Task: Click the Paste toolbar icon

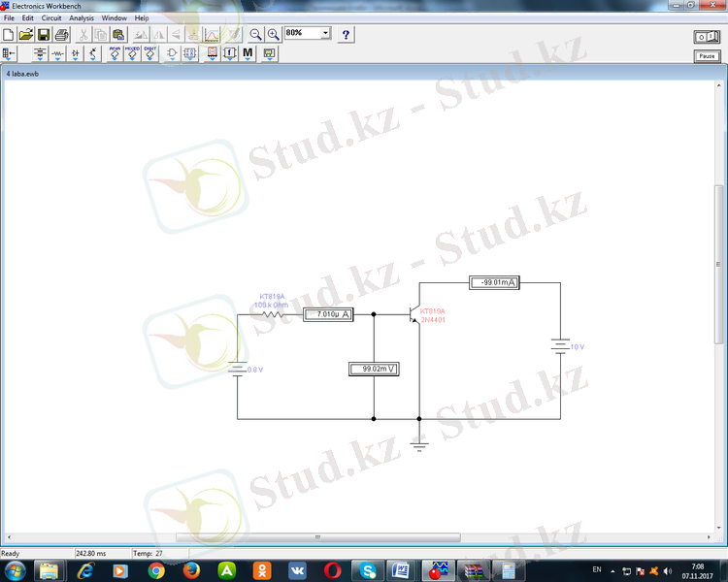Action: tap(118, 35)
